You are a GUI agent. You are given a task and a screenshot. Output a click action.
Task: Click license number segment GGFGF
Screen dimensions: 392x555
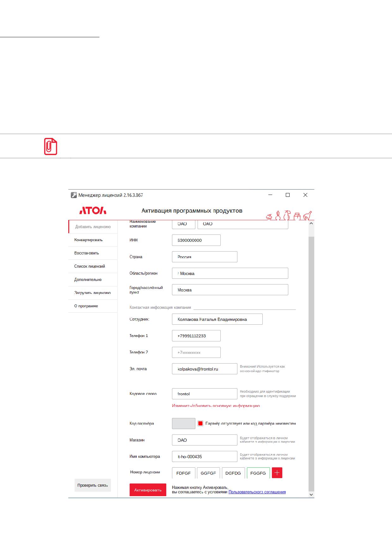pyautogui.click(x=208, y=473)
